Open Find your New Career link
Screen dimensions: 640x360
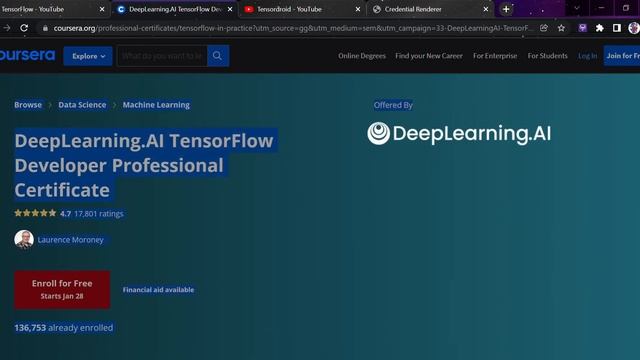click(429, 56)
